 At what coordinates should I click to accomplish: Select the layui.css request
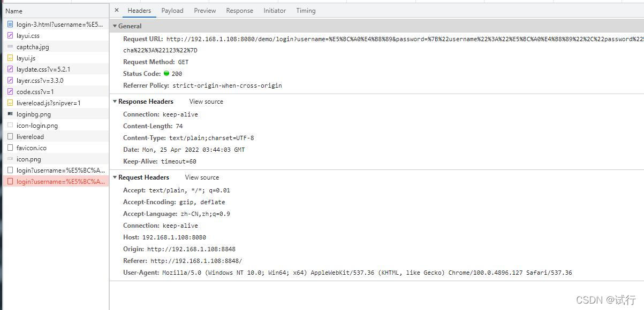(x=55, y=35)
